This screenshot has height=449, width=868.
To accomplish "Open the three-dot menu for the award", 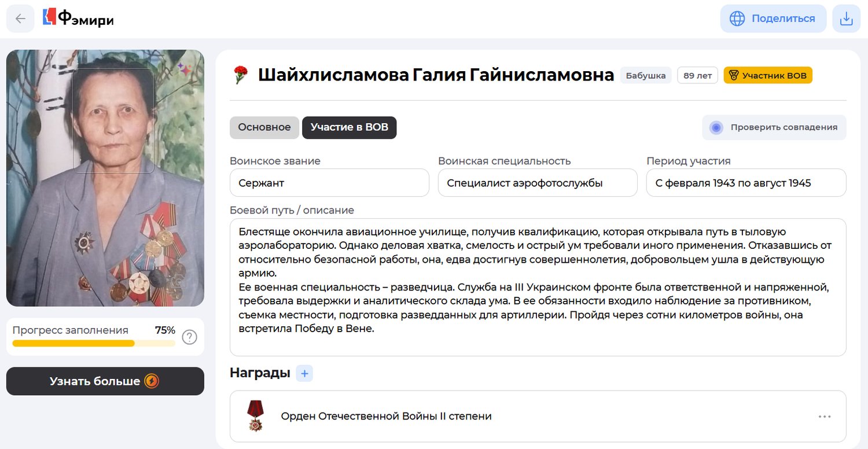I will (x=825, y=417).
